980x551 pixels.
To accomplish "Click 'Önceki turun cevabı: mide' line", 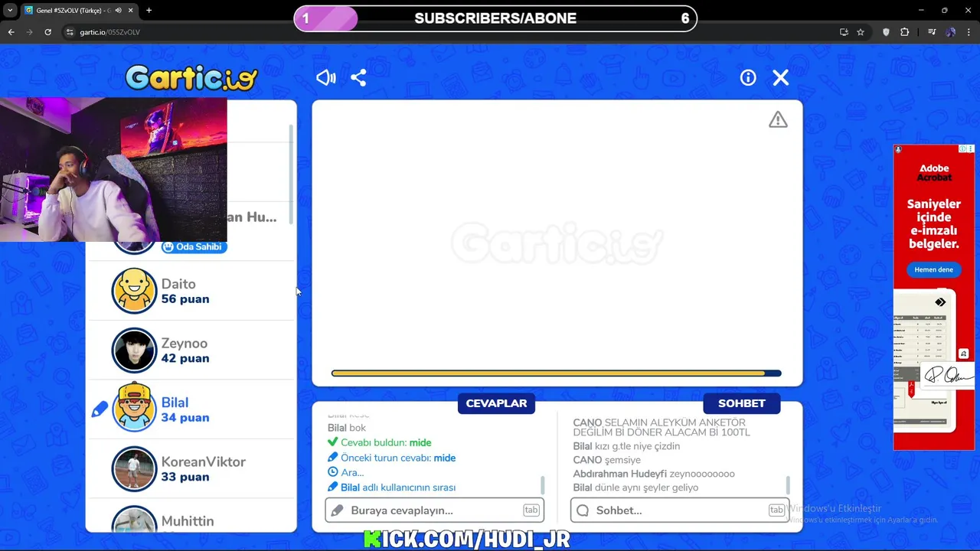I will click(x=391, y=458).
